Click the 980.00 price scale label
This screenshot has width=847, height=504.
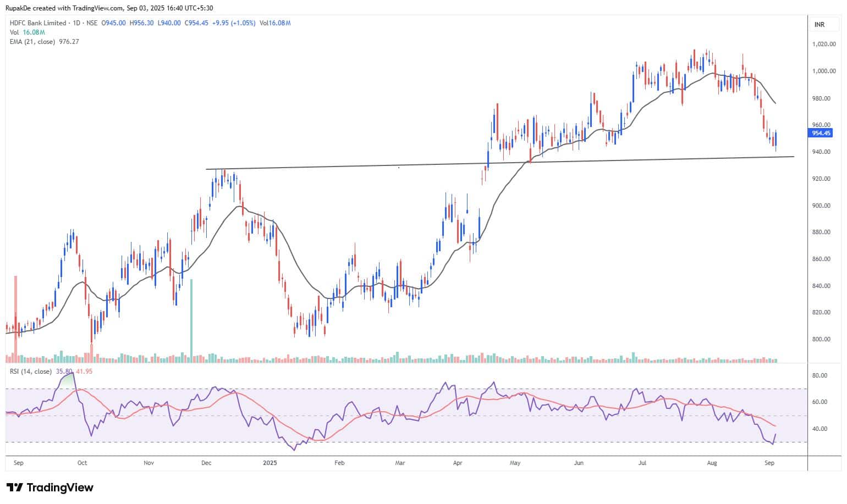point(821,99)
